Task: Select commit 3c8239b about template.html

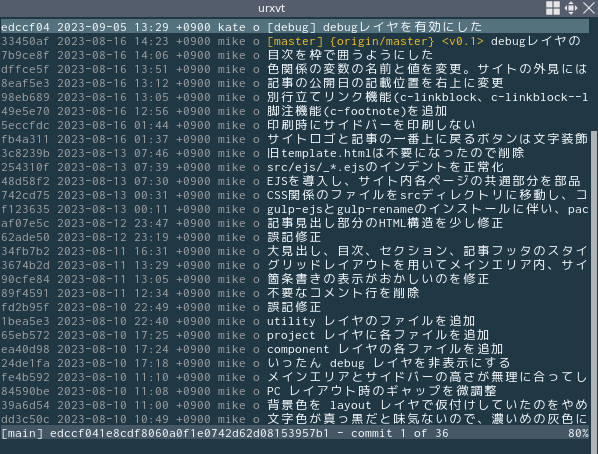Action: point(295,153)
